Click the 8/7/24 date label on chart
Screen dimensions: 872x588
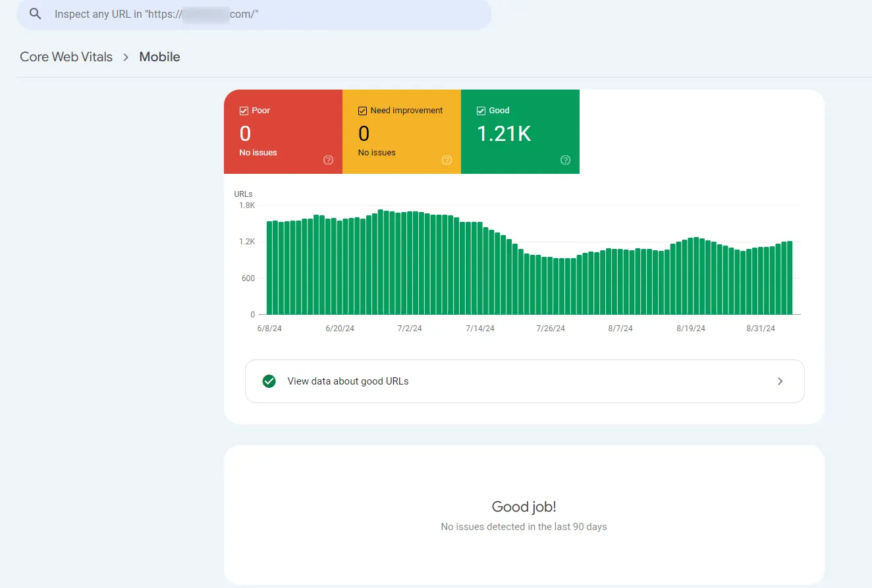pos(620,329)
